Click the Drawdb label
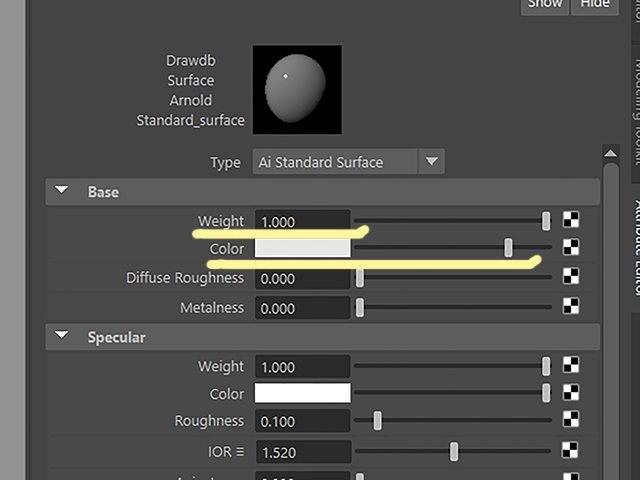640x480 pixels. pos(191,61)
